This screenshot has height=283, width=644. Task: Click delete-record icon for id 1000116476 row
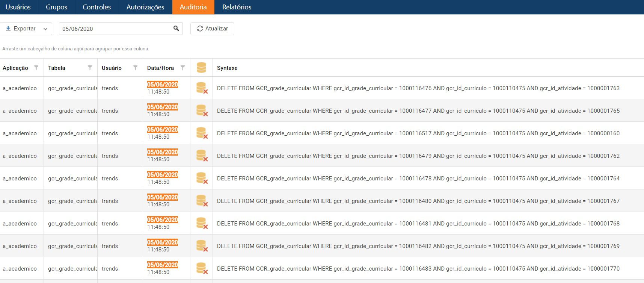(202, 88)
